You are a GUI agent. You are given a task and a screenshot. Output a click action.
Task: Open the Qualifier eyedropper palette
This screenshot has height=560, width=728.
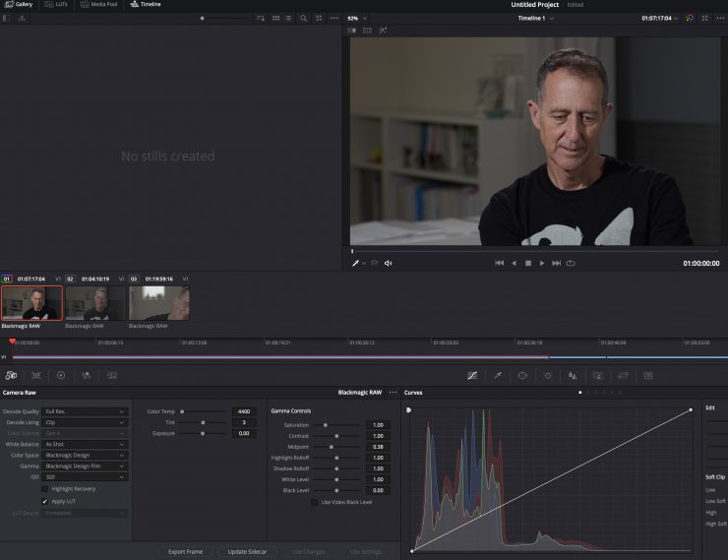tap(498, 375)
